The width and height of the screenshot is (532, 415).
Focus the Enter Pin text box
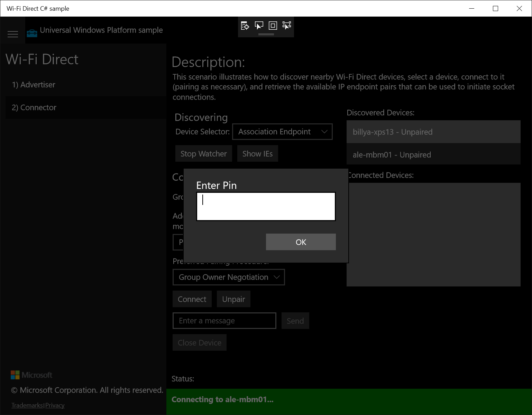pos(266,206)
